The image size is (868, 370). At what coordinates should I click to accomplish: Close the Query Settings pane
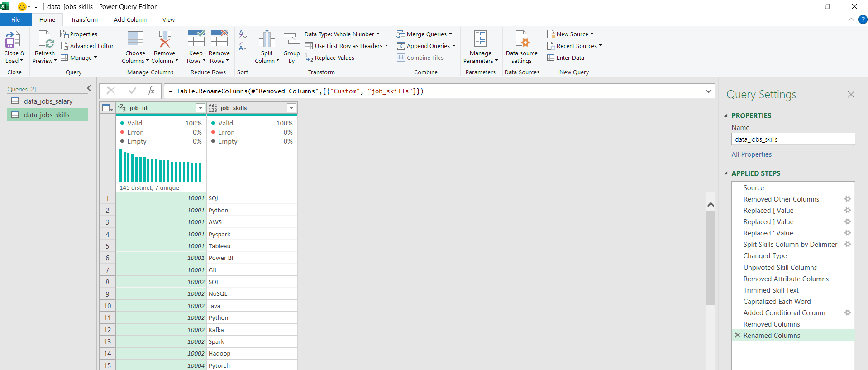(x=851, y=94)
